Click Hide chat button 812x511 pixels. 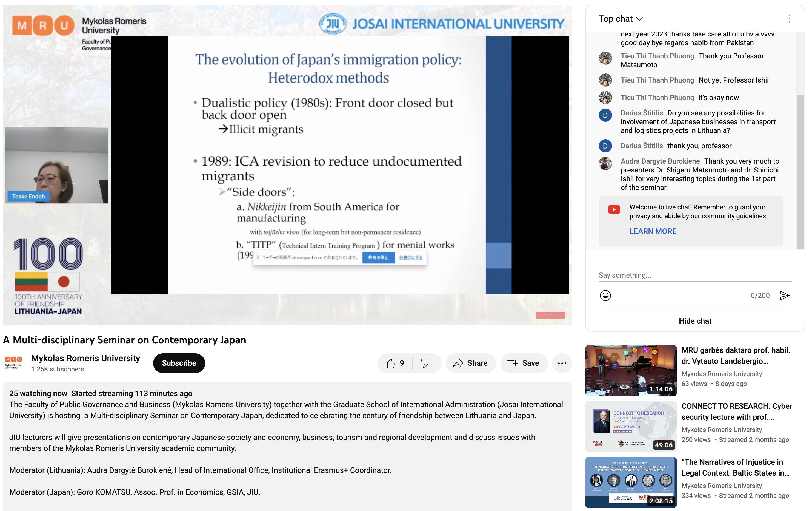pos(695,321)
